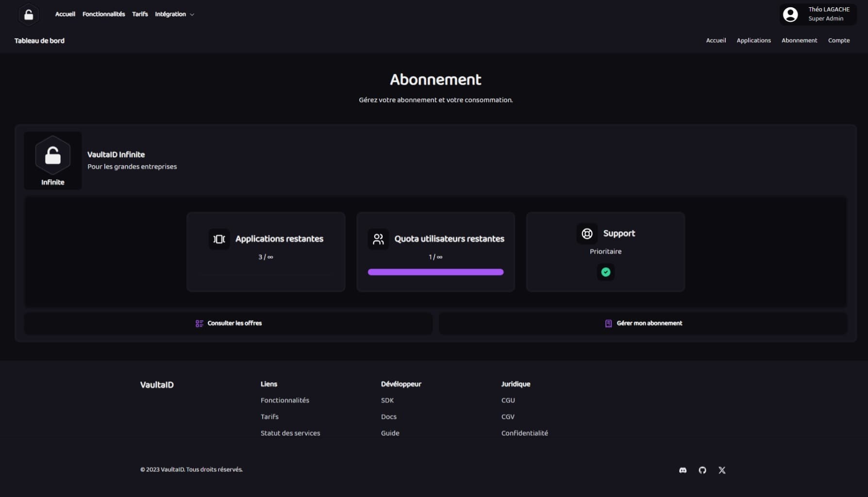Switch to Applications dashboard tab

pos(753,40)
